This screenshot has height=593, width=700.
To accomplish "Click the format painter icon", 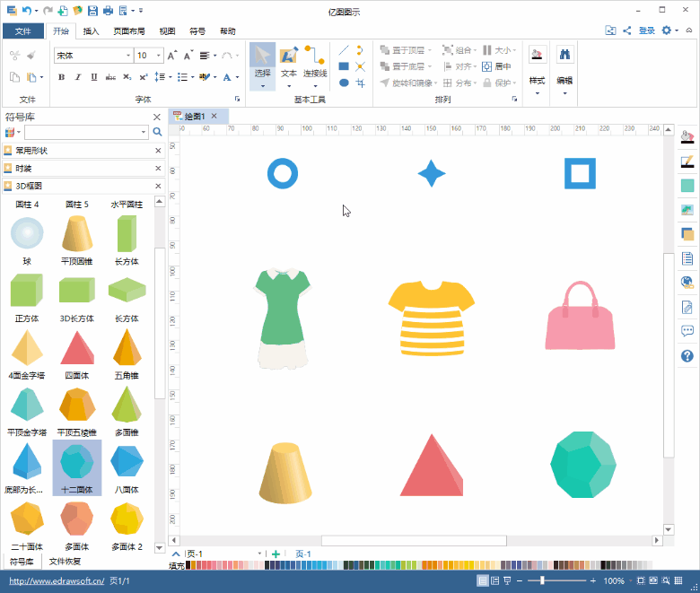I will 31,56.
